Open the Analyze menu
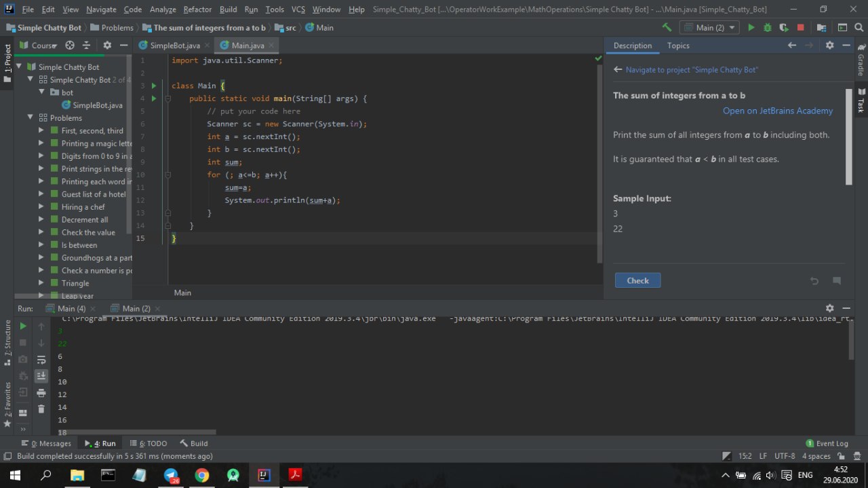This screenshot has width=868, height=488. pos(163,10)
